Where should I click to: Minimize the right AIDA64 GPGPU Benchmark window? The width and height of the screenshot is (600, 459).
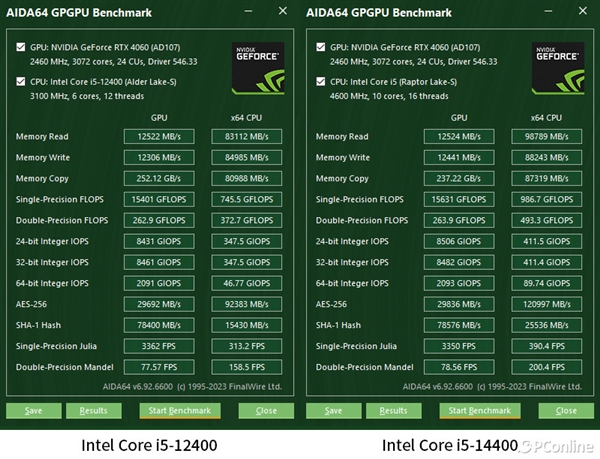pyautogui.click(x=548, y=11)
